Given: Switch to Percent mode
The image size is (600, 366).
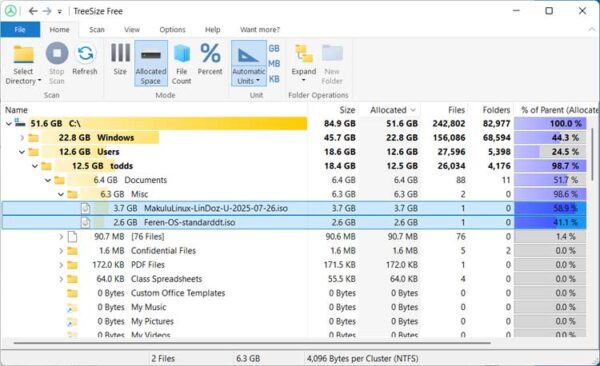Looking at the screenshot, I should pyautogui.click(x=210, y=53).
